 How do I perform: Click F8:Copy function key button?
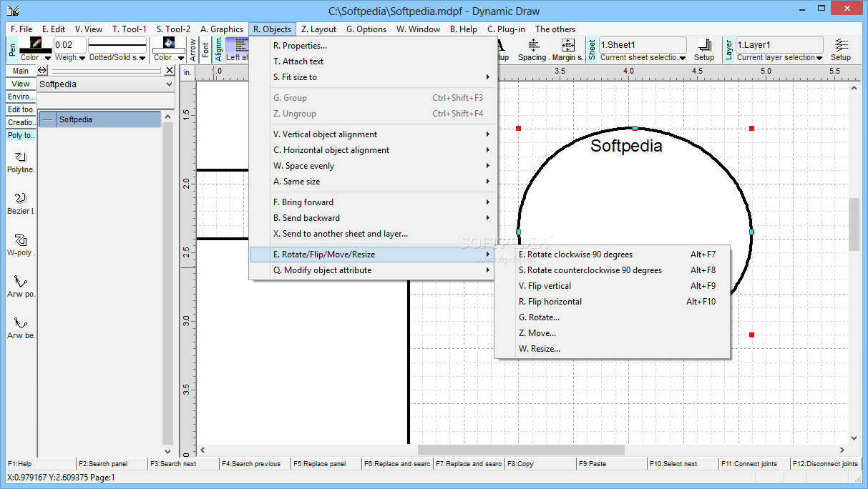[540, 464]
